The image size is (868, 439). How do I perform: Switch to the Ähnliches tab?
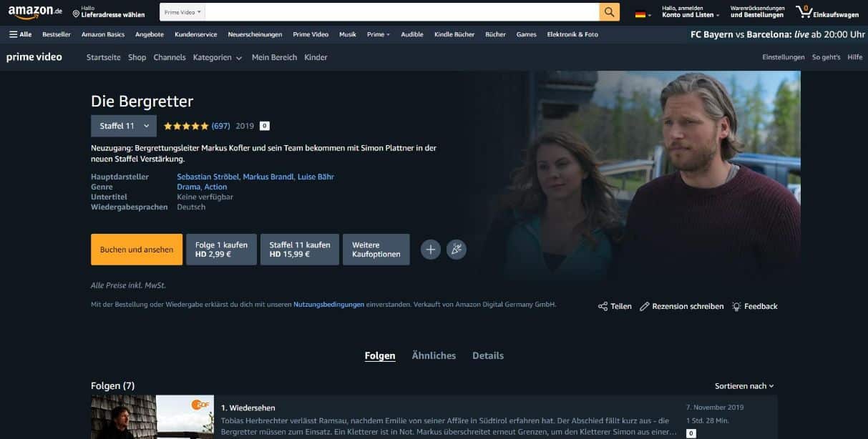434,355
